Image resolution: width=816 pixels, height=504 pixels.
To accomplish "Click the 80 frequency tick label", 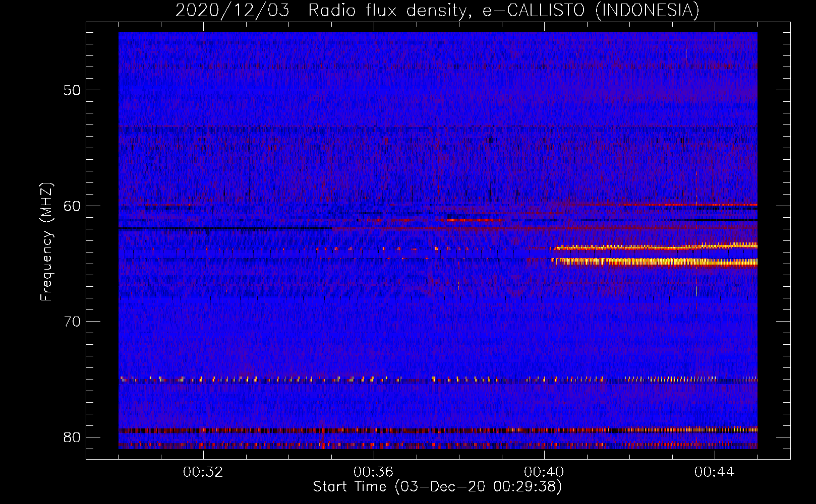I will pyautogui.click(x=73, y=437).
